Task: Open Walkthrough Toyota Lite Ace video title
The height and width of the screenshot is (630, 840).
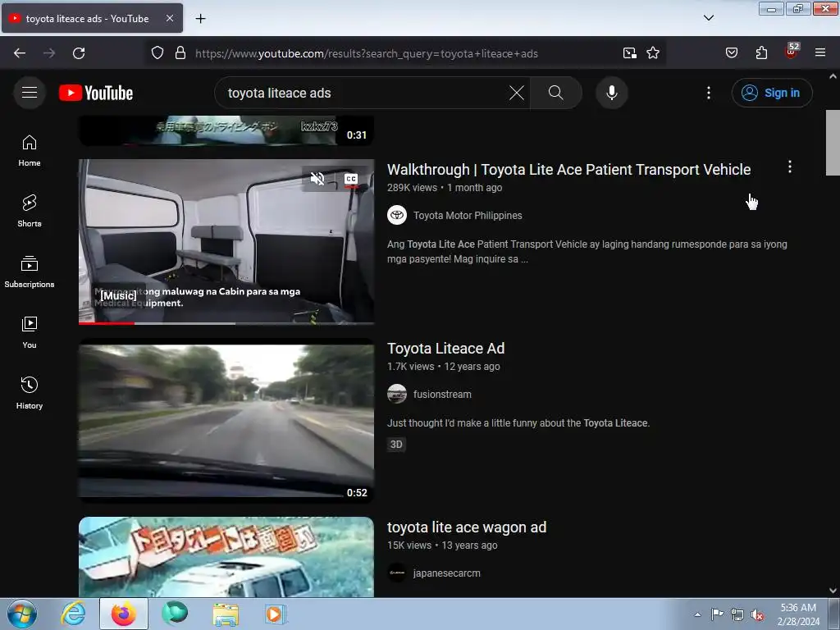Action: pos(568,169)
